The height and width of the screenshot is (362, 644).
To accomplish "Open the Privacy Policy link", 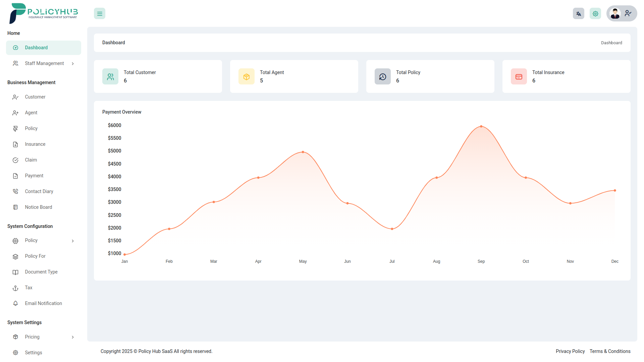I will coord(570,351).
